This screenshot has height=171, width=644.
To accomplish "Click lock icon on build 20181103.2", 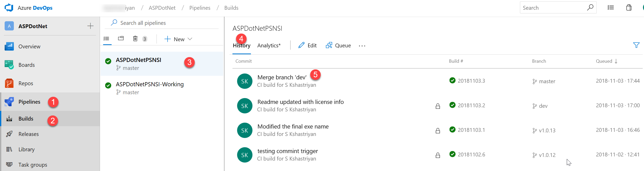I will click(x=438, y=106).
